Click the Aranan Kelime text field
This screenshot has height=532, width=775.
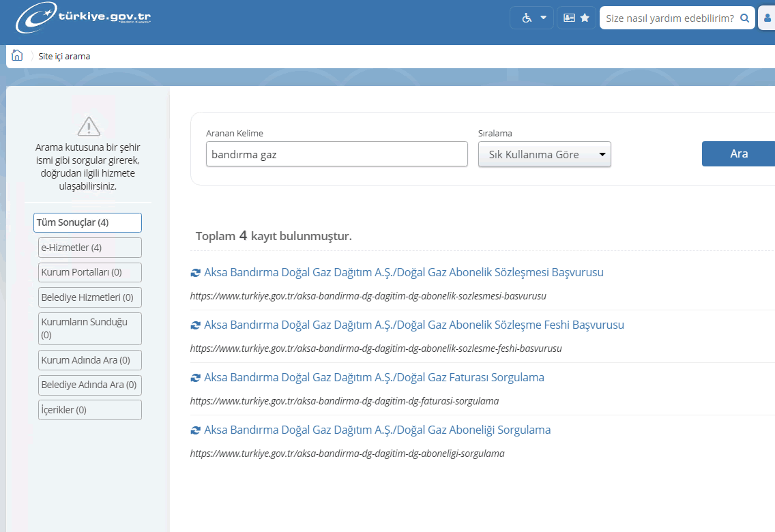tap(336, 154)
